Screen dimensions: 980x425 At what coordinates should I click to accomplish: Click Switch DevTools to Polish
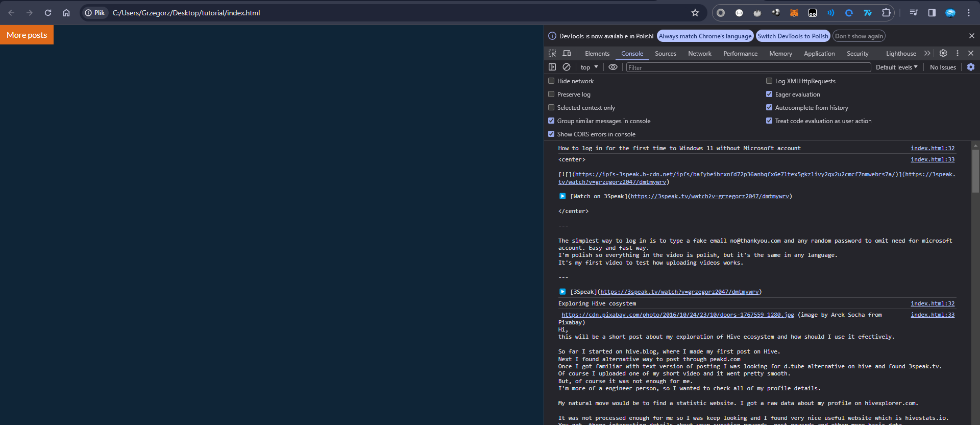click(793, 36)
